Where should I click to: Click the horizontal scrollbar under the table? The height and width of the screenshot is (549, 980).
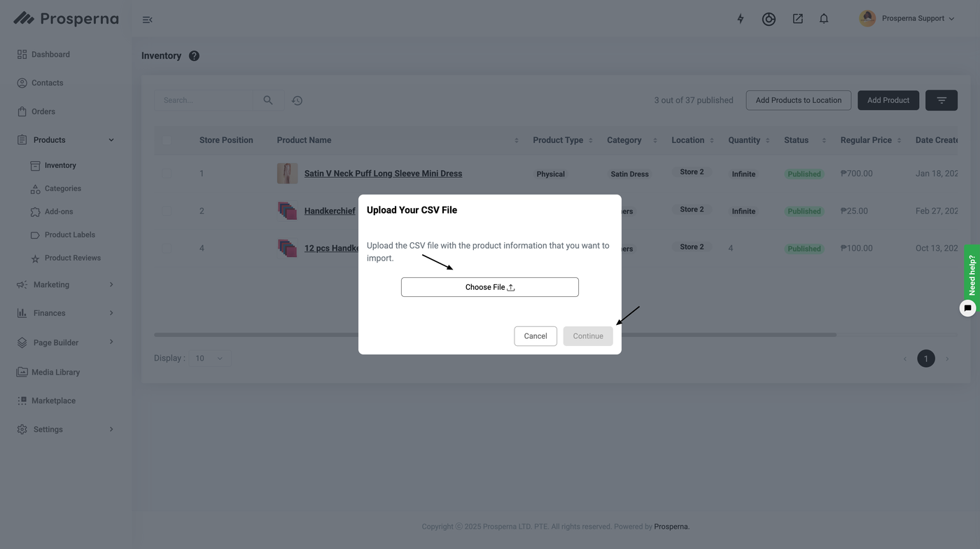(495, 335)
